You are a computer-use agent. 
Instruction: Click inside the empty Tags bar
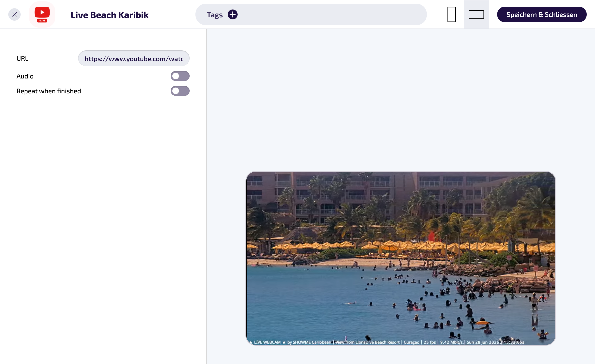331,14
